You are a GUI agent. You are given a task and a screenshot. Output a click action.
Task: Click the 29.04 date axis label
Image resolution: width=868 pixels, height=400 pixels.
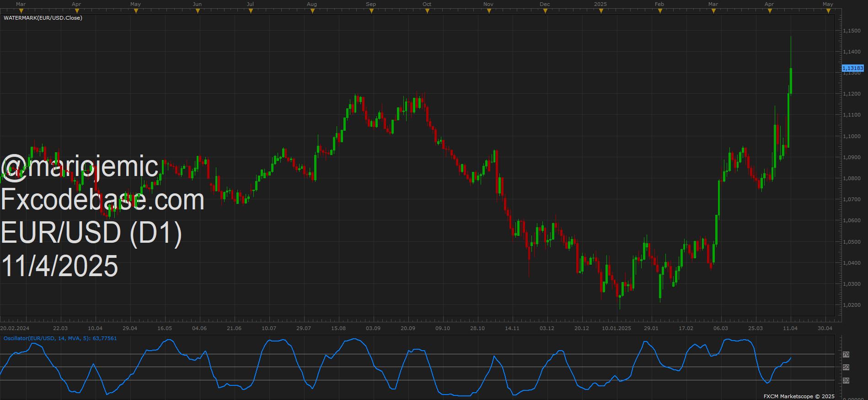click(x=130, y=328)
